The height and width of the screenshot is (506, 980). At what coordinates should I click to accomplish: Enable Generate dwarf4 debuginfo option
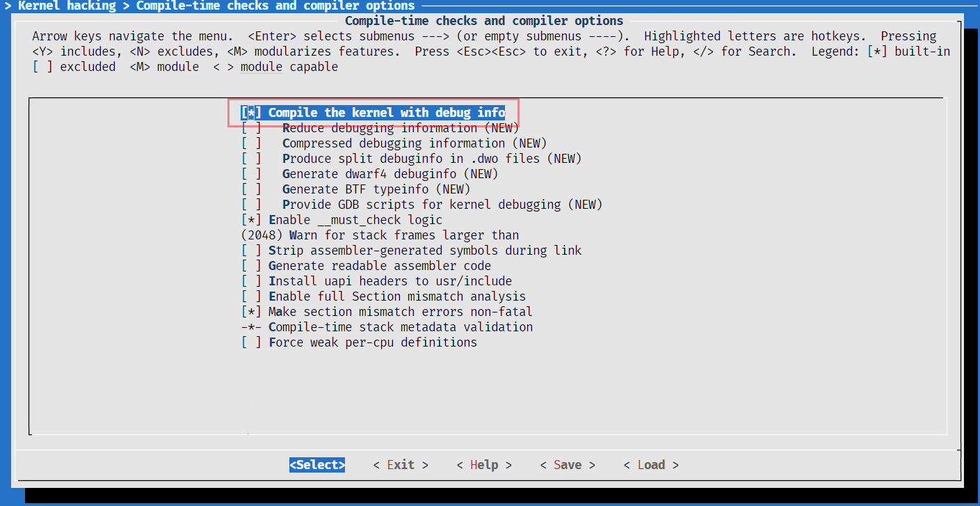pyautogui.click(x=252, y=174)
